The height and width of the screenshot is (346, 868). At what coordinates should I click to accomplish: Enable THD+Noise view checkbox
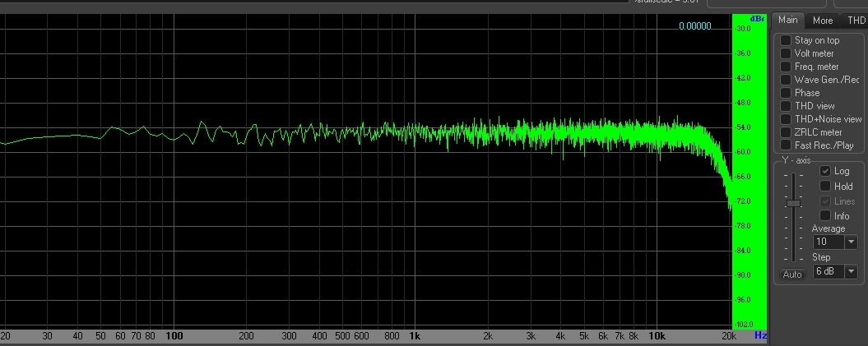(x=786, y=119)
